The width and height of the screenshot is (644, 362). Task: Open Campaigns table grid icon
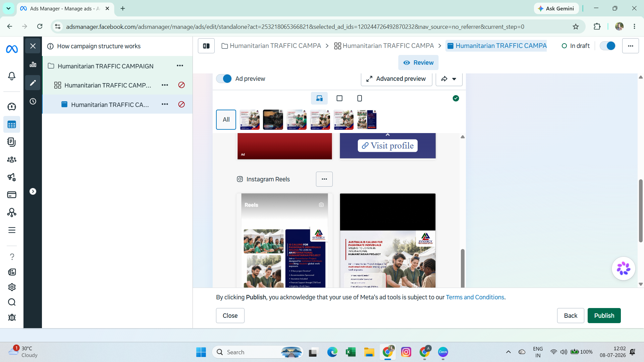coord(12,125)
